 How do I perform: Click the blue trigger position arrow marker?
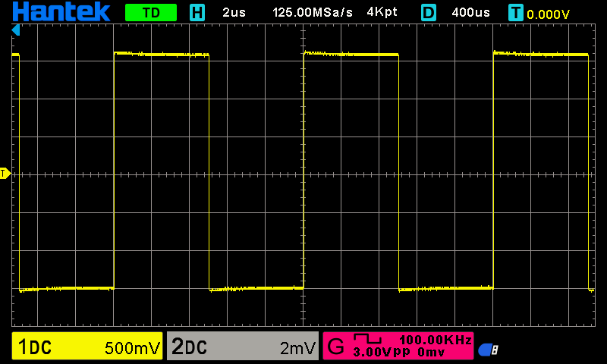coord(15,30)
